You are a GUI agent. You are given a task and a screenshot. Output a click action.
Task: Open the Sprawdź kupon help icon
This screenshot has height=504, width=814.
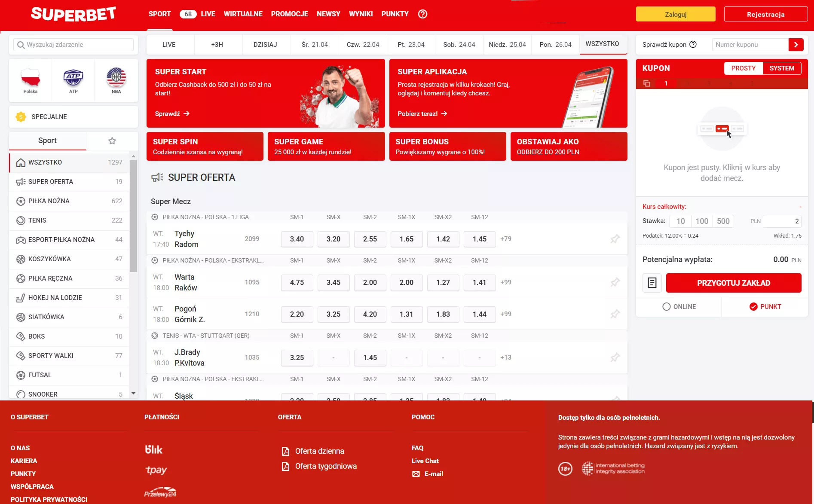point(693,45)
